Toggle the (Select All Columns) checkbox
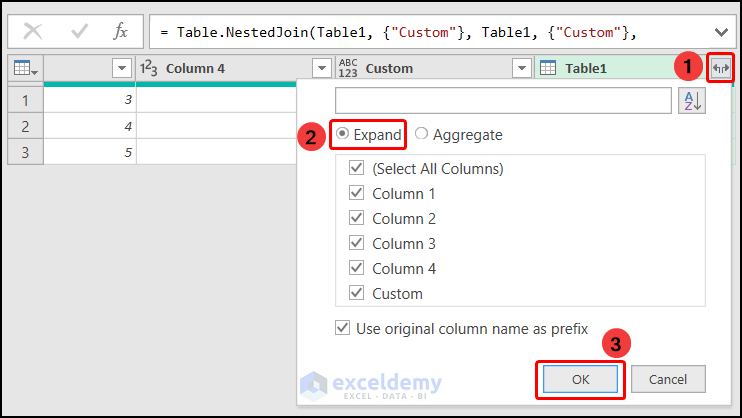 (x=356, y=169)
